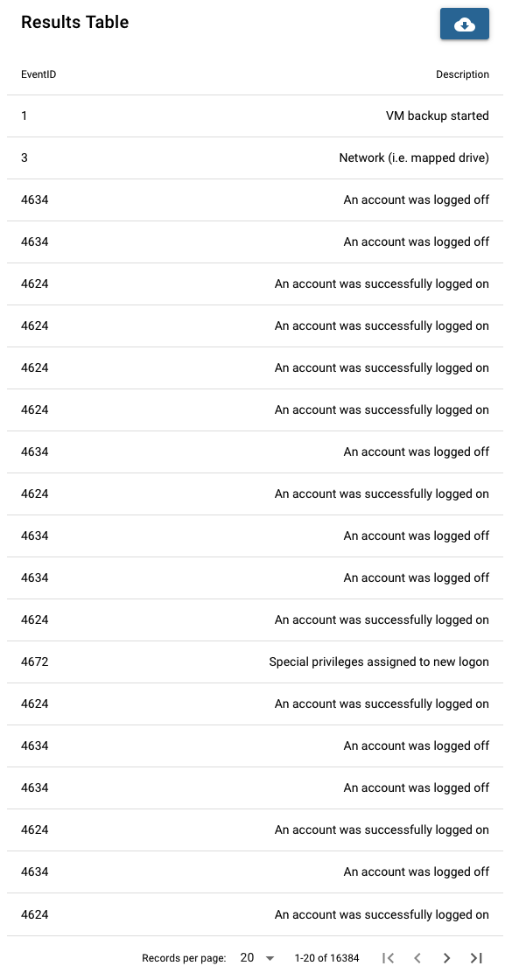Go to next page of results
This screenshot has width=505, height=980.
click(x=446, y=957)
